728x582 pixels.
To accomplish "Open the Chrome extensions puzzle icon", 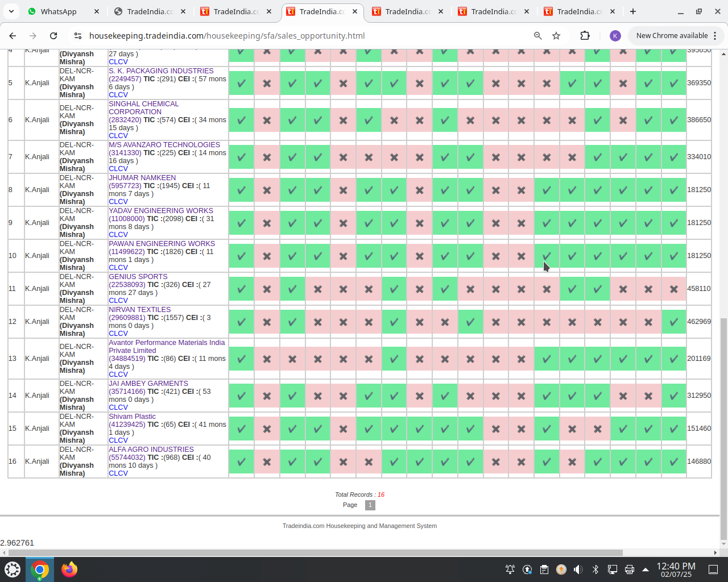I will (585, 35).
